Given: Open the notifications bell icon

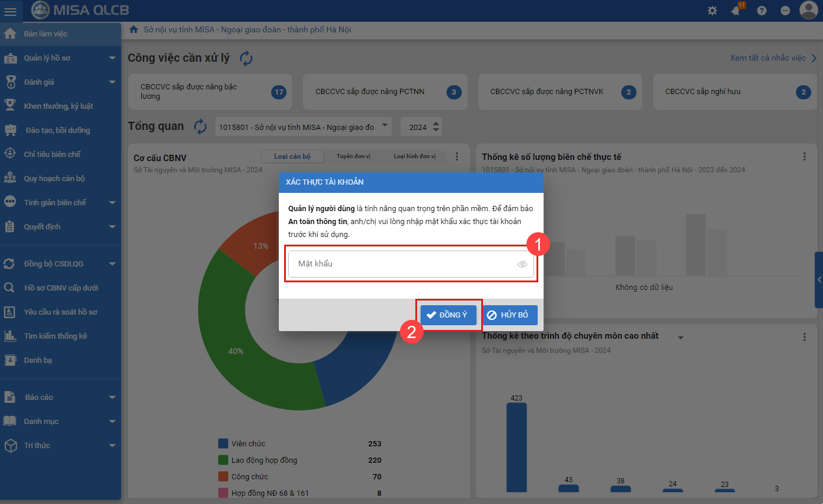Looking at the screenshot, I should [x=735, y=11].
